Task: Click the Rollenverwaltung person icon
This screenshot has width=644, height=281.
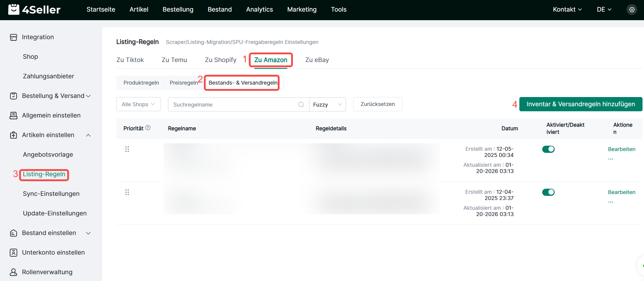Action: 14,272
